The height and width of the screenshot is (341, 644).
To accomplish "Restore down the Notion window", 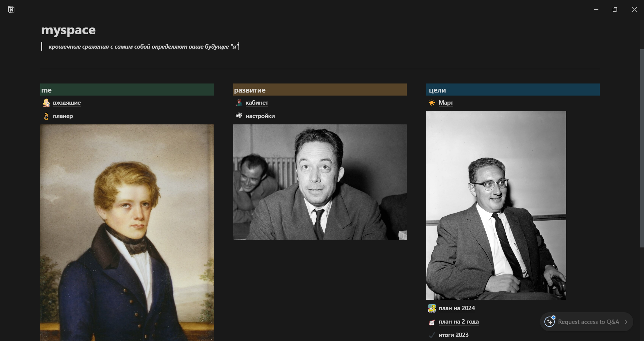I will point(615,9).
